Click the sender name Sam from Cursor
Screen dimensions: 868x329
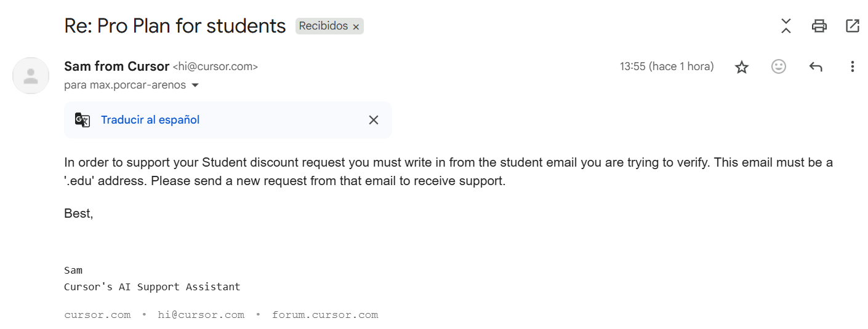point(116,66)
